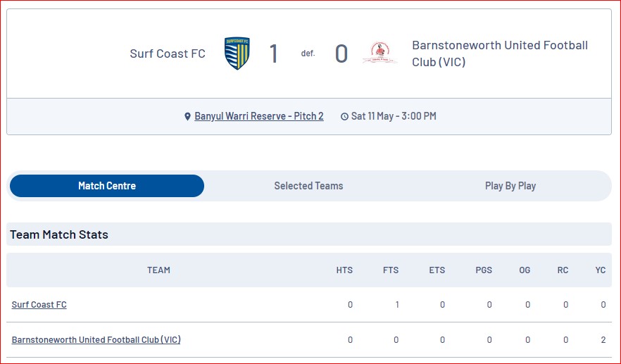Open Banyul Warri Reserve - Pitch 2 link
Image resolution: width=621 pixels, height=364 pixels.
pyautogui.click(x=259, y=116)
